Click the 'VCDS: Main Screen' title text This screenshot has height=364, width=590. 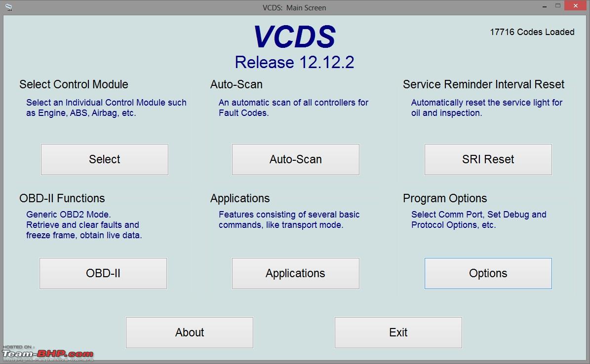coord(294,7)
